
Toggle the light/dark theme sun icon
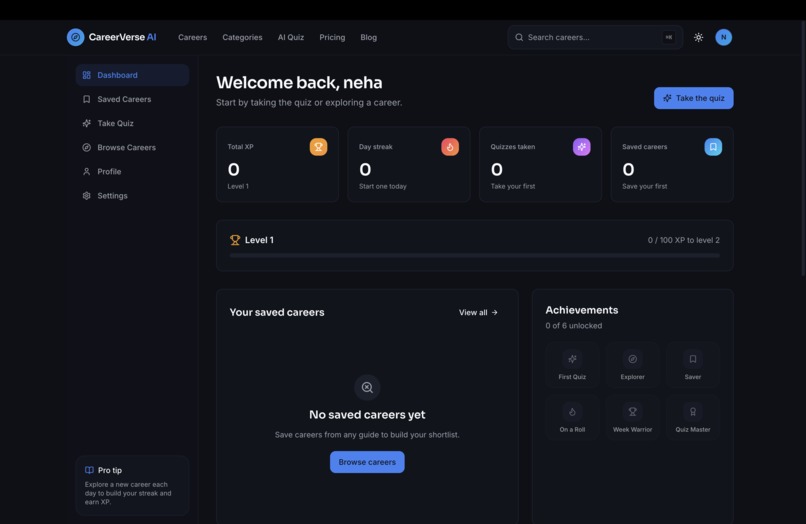[x=698, y=37]
